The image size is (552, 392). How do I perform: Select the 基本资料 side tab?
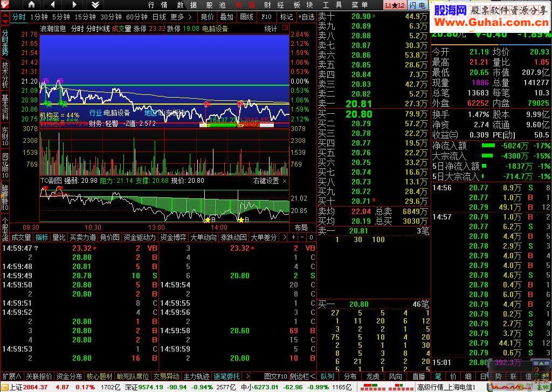coord(5,107)
